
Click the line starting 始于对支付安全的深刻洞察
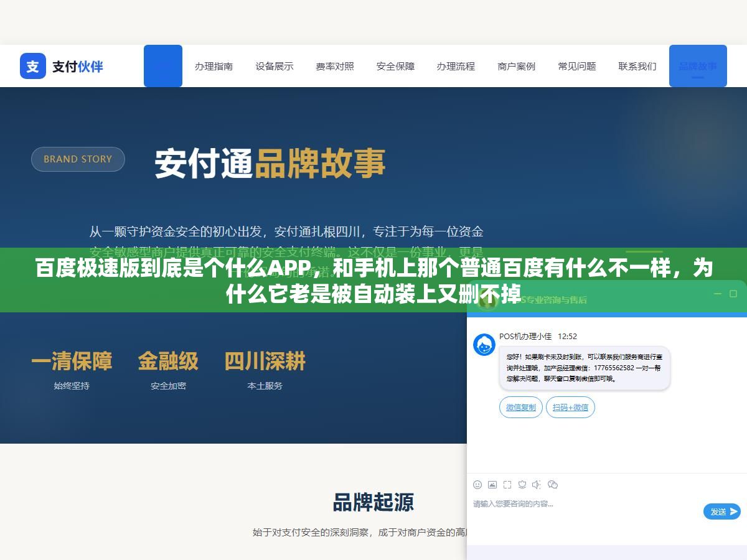pos(360,533)
